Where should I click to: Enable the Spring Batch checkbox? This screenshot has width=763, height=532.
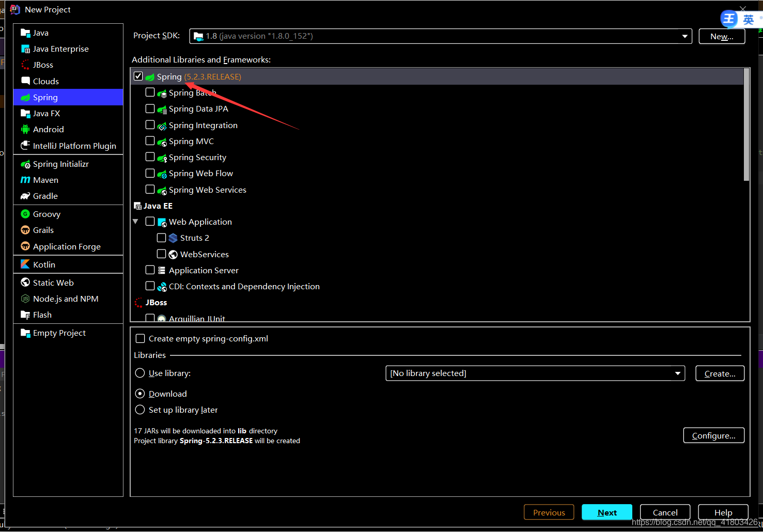coord(150,92)
